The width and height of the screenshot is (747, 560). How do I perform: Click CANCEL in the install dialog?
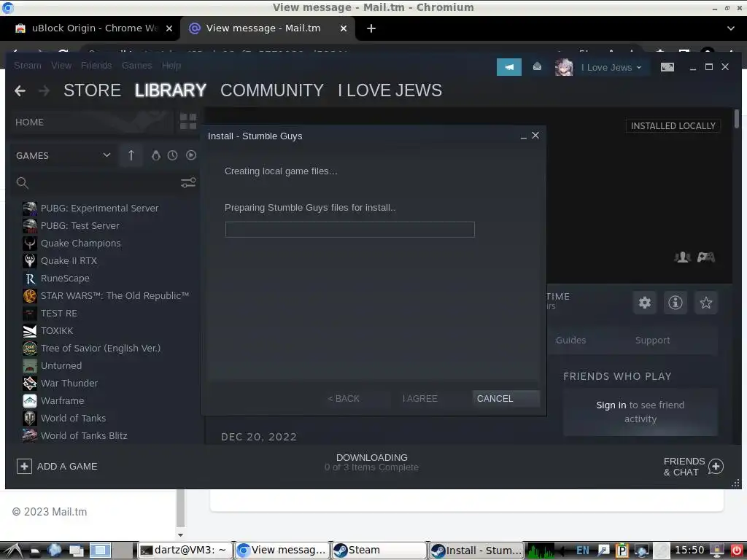[506, 399]
